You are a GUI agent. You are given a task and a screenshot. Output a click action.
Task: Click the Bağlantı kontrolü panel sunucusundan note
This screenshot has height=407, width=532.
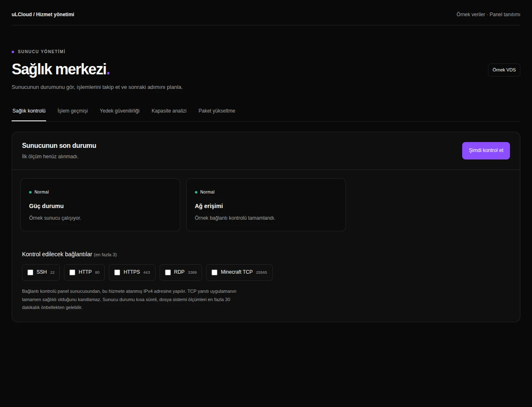coord(129,299)
